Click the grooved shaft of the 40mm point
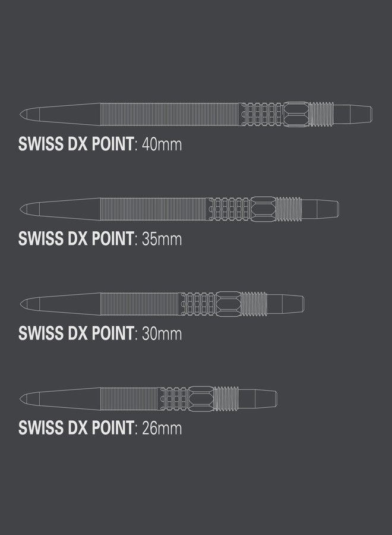This screenshot has height=535, width=392. pos(171,114)
